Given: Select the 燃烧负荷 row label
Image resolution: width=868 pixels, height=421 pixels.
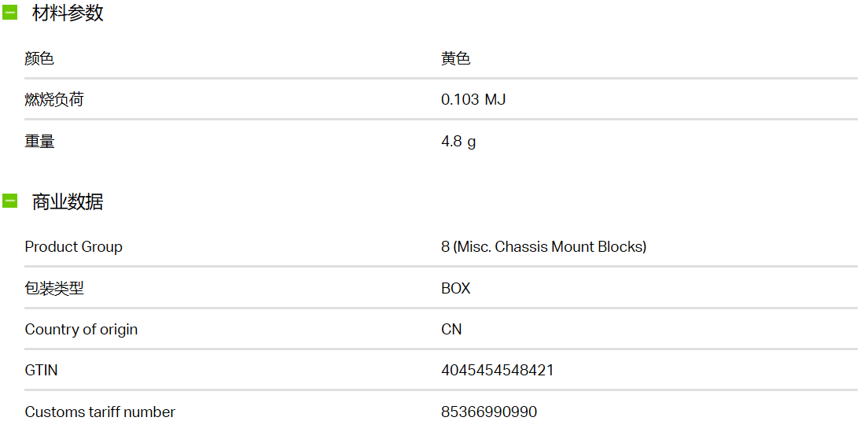Looking at the screenshot, I should tap(54, 100).
